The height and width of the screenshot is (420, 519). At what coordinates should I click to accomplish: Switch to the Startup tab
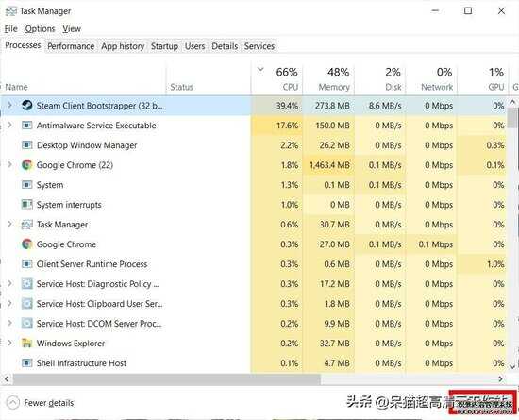(x=164, y=46)
